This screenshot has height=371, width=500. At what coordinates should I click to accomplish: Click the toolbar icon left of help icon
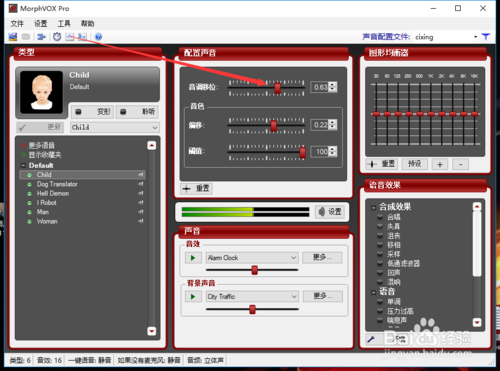pyautogui.click(x=83, y=37)
